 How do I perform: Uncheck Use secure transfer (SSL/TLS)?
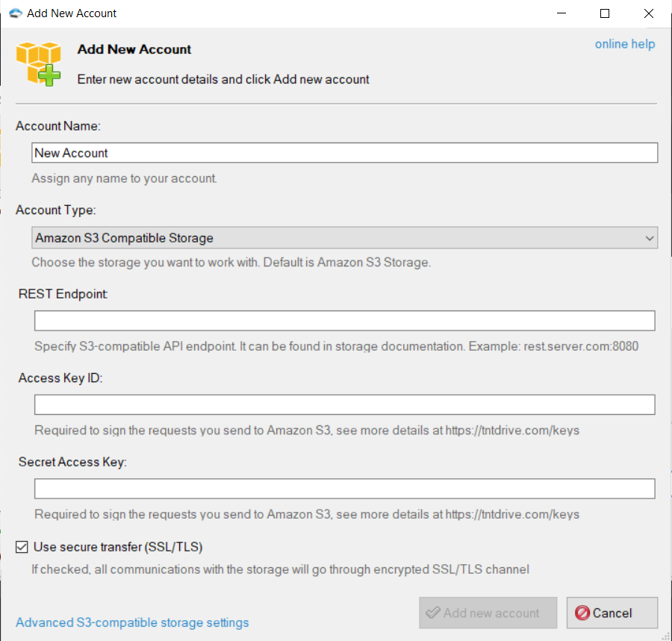pyautogui.click(x=22, y=547)
